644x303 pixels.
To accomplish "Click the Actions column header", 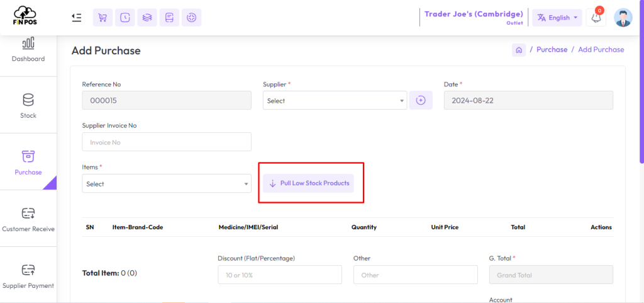I will click(x=601, y=227).
